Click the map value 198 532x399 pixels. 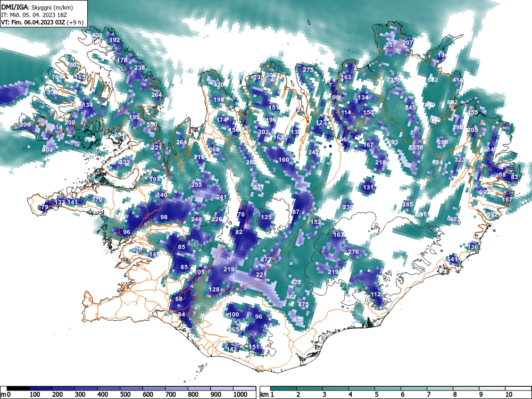pos(219,99)
